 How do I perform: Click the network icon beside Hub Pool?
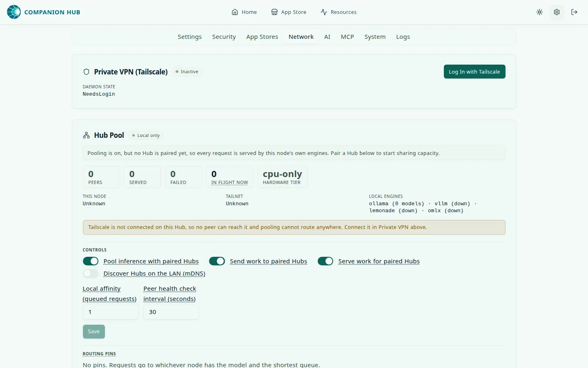coord(86,135)
